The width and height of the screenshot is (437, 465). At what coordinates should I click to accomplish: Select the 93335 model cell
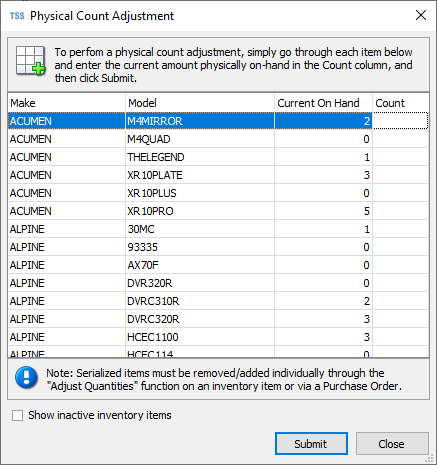click(200, 247)
